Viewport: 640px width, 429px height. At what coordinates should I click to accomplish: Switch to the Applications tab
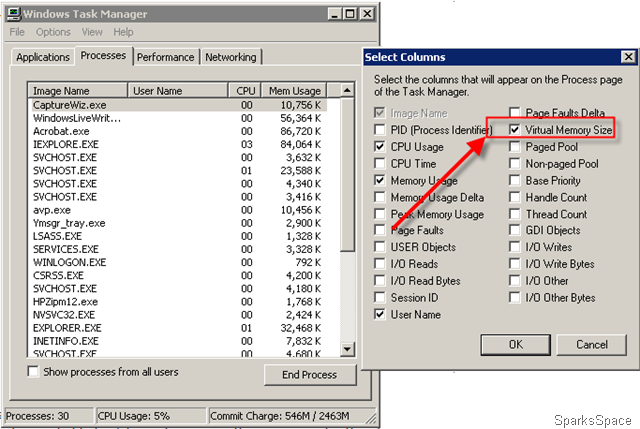point(43,57)
